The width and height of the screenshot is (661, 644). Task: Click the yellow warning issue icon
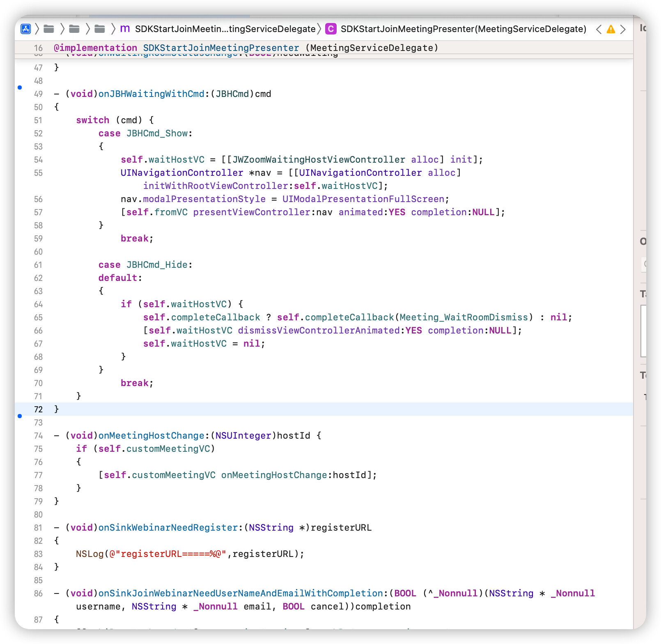click(611, 29)
